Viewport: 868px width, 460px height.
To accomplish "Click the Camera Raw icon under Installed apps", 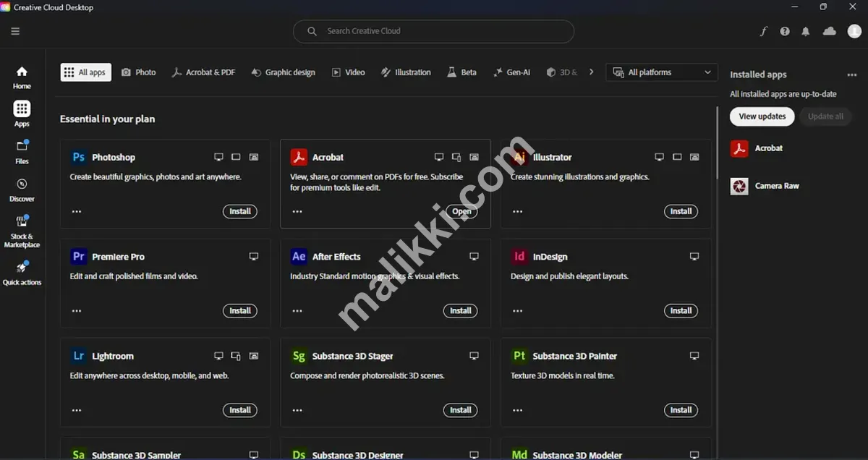I will click(x=739, y=186).
